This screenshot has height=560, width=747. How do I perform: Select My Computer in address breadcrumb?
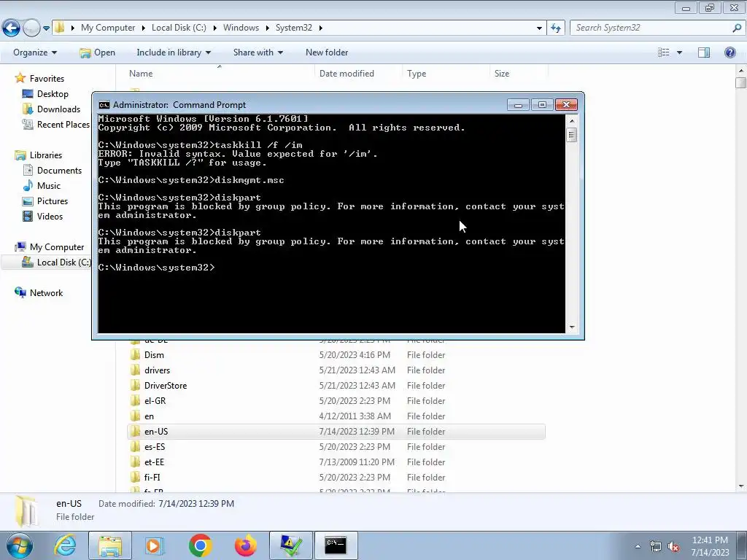[x=108, y=28]
